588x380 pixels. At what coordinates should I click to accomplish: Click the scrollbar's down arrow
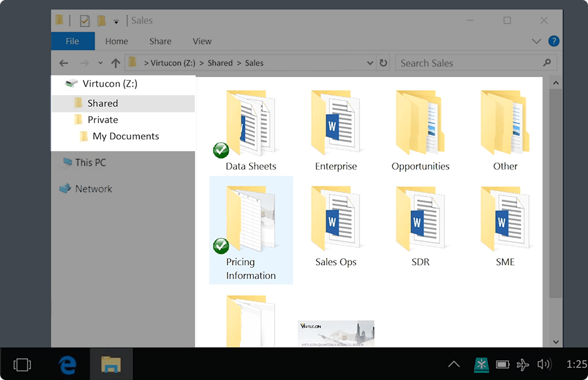556,341
